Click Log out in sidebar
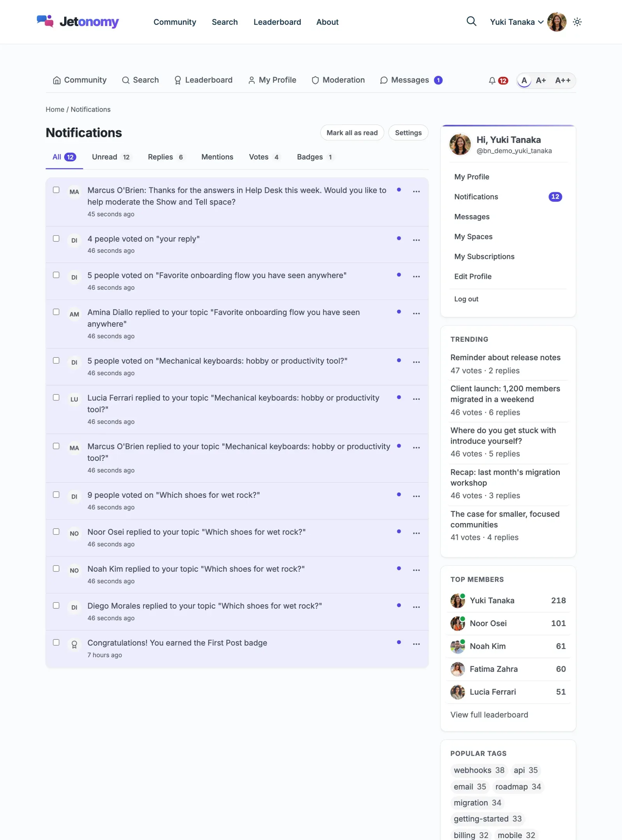This screenshot has height=840, width=622. tap(466, 299)
